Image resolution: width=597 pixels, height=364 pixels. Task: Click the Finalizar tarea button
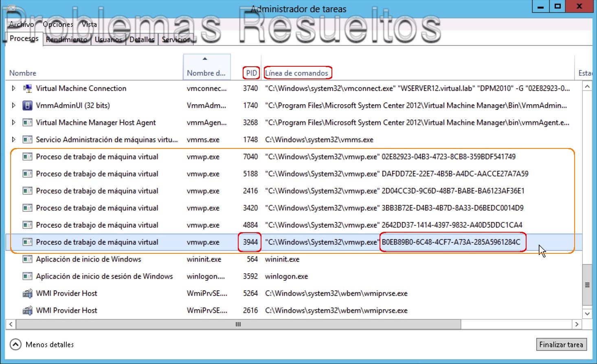click(561, 344)
